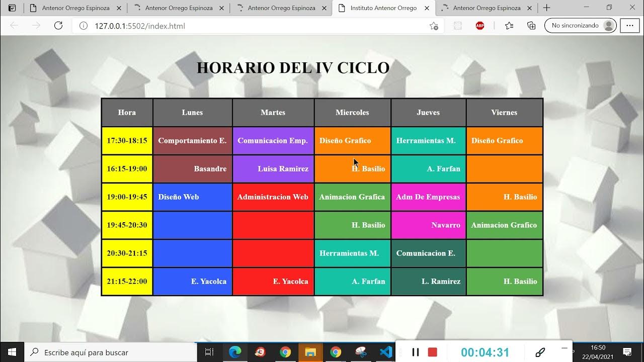The height and width of the screenshot is (362, 644).
Task: Click the Basandre teacher cell
Action: point(192,169)
